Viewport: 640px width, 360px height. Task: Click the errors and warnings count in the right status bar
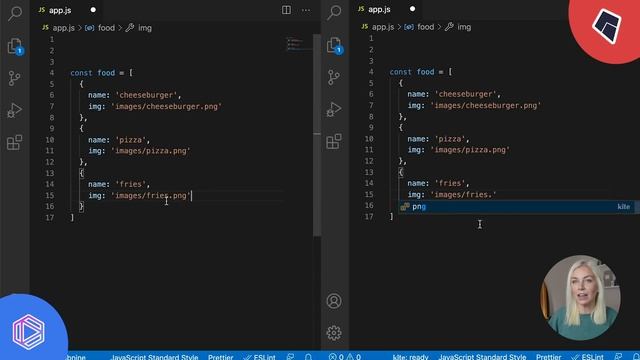[344, 357]
